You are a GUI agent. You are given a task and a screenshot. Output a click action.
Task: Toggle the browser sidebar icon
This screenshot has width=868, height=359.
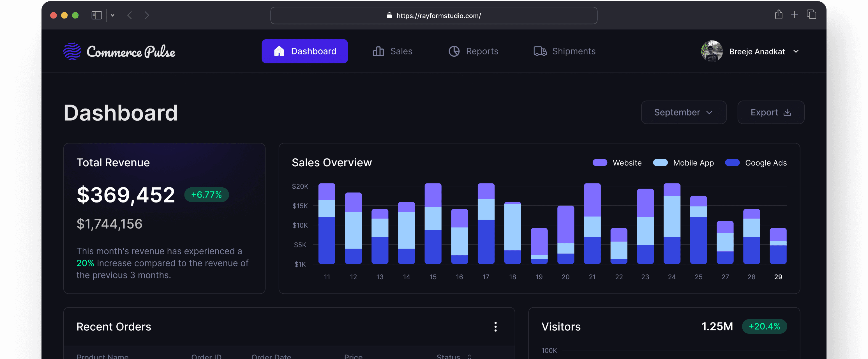pos(97,15)
